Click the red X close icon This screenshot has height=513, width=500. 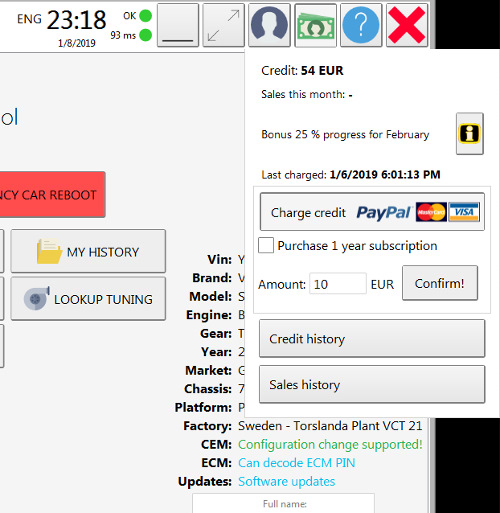tap(407, 25)
